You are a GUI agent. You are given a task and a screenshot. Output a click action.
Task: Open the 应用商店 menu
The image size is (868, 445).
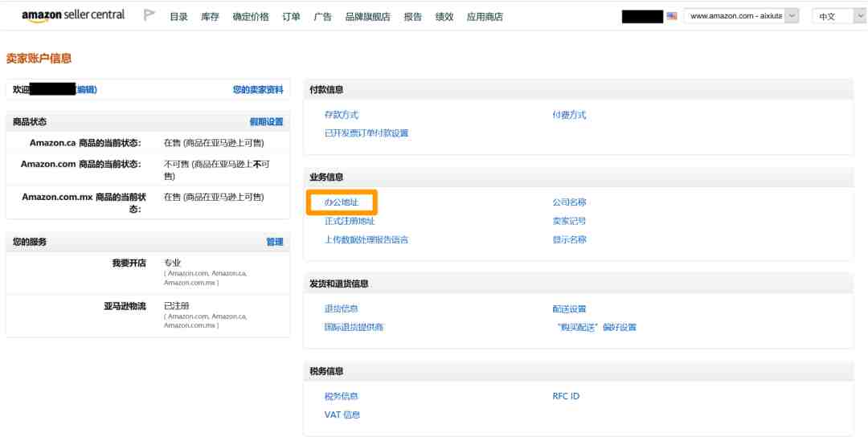tap(485, 17)
